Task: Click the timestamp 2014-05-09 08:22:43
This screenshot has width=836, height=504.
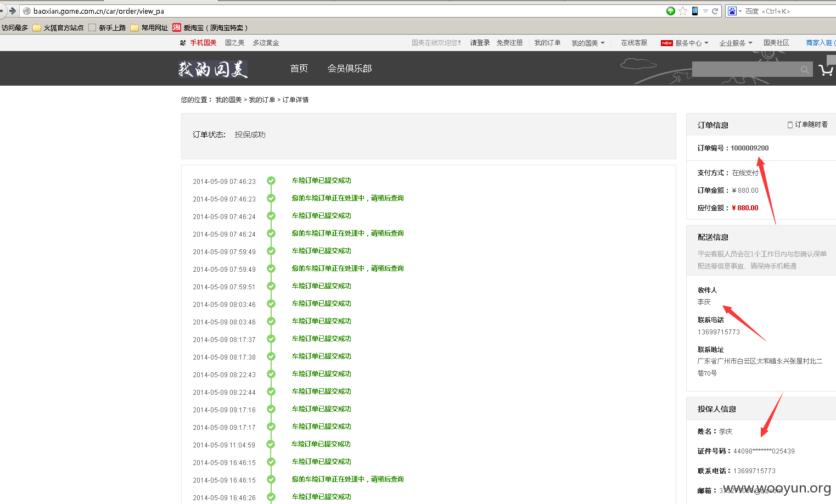Action: pos(224,375)
